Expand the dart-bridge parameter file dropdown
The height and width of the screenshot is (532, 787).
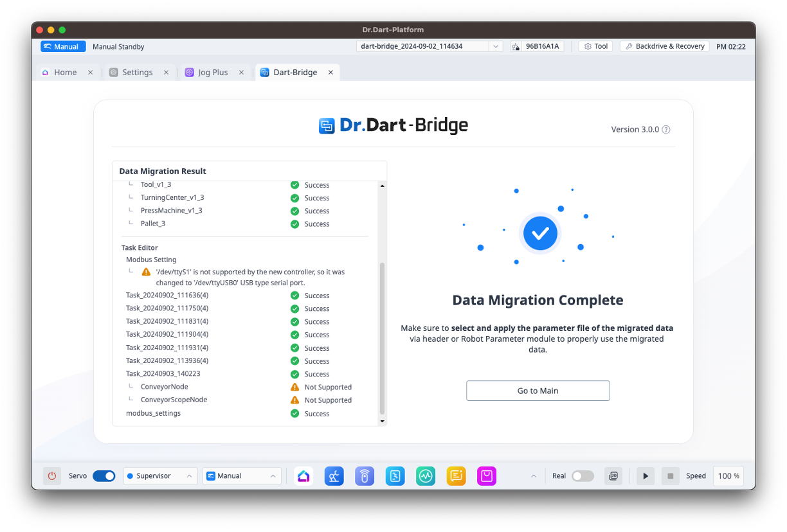pyautogui.click(x=495, y=46)
